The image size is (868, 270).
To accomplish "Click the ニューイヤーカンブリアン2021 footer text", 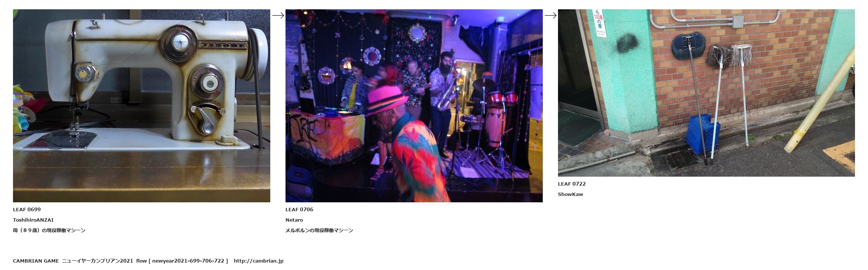I will (x=97, y=261).
